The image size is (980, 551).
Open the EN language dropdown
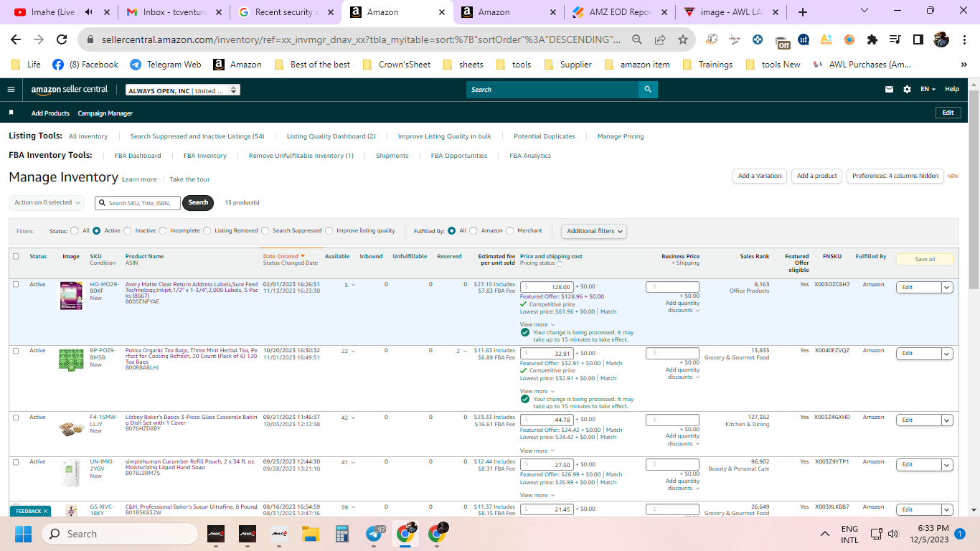click(x=928, y=90)
